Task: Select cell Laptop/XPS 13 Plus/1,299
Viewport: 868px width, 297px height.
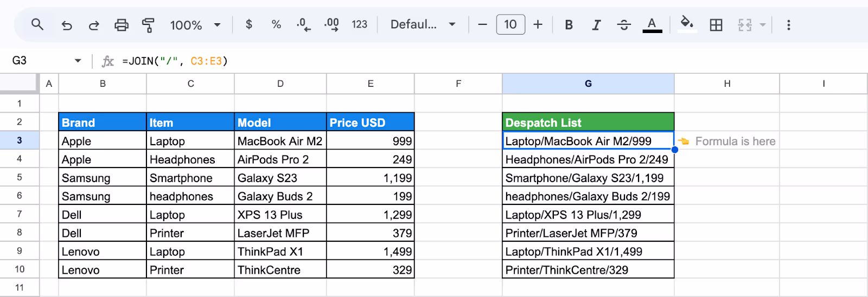Action: (x=588, y=215)
